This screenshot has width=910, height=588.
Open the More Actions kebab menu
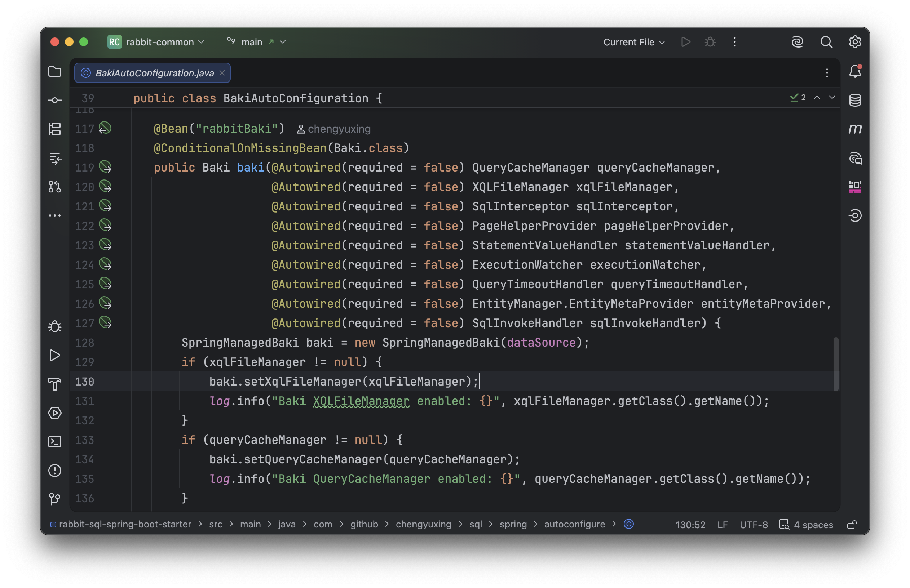[734, 42]
